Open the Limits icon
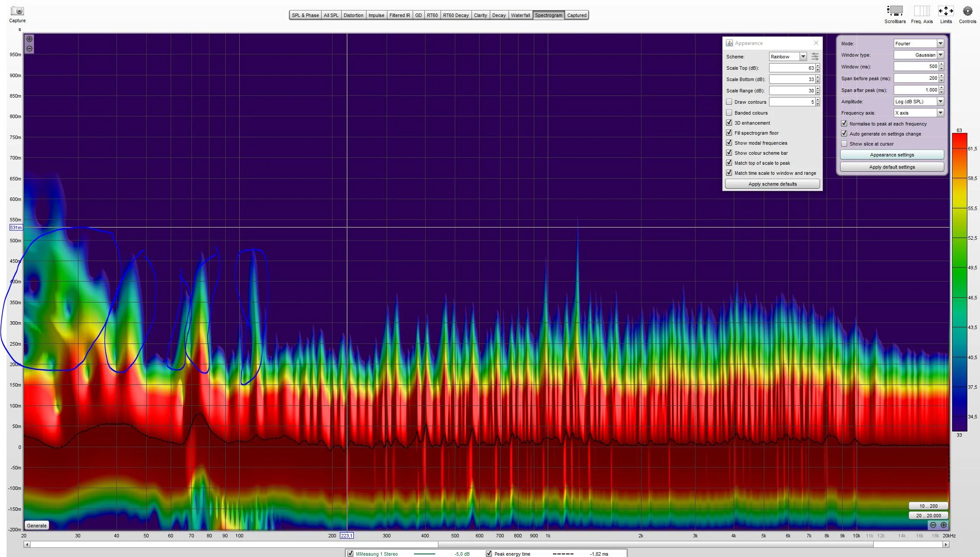The image size is (980, 557). [x=946, y=10]
